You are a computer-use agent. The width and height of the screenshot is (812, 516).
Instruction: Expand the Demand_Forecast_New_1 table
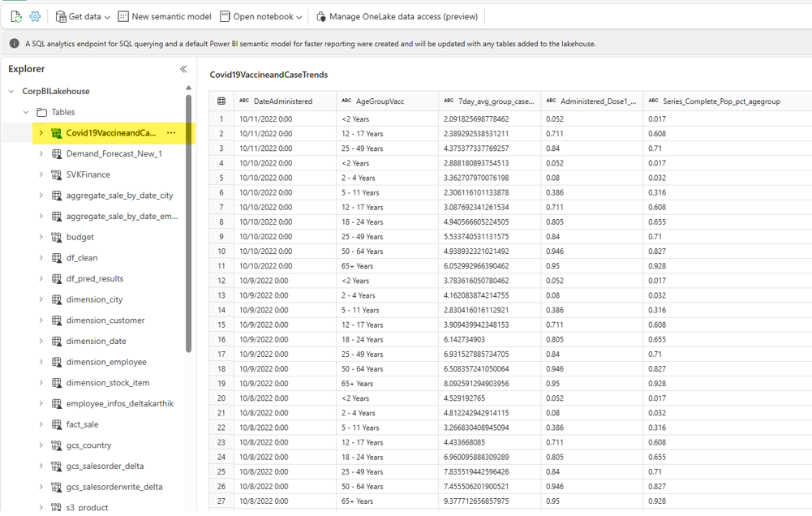[x=41, y=153]
